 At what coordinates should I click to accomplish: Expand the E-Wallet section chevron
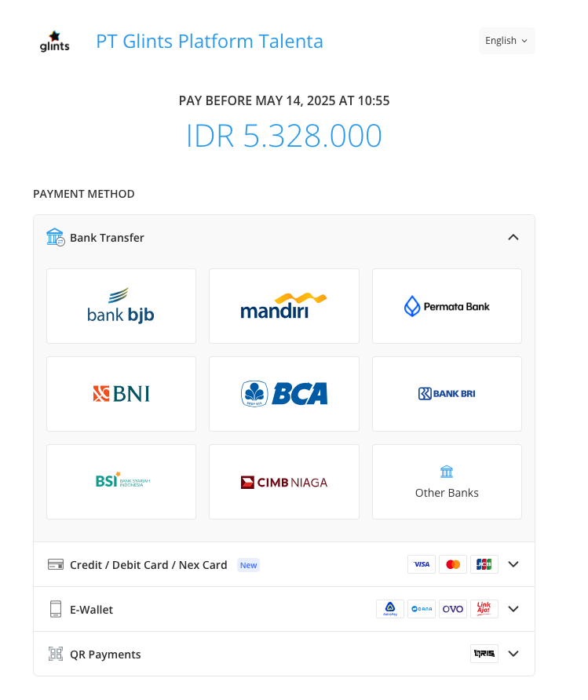click(513, 609)
